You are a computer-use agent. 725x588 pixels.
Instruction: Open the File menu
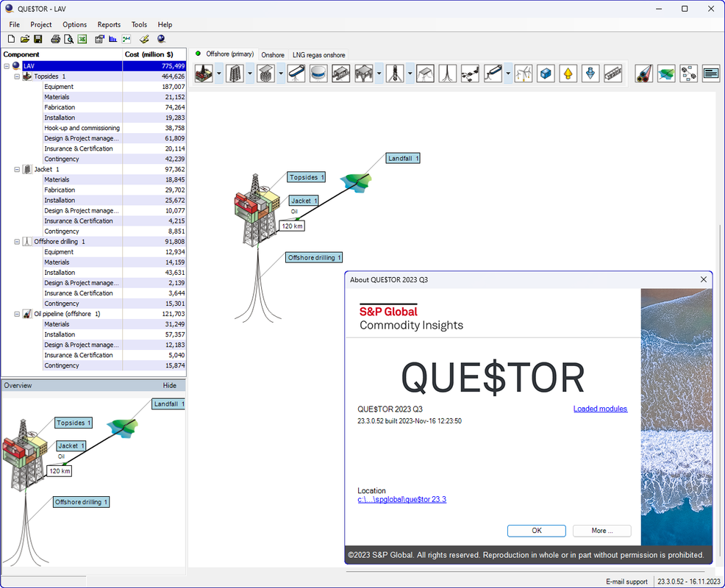click(14, 24)
